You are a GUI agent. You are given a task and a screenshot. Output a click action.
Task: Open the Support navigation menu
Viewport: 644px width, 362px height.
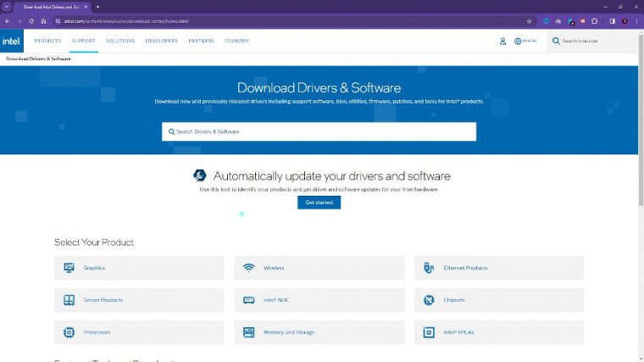[x=83, y=41]
